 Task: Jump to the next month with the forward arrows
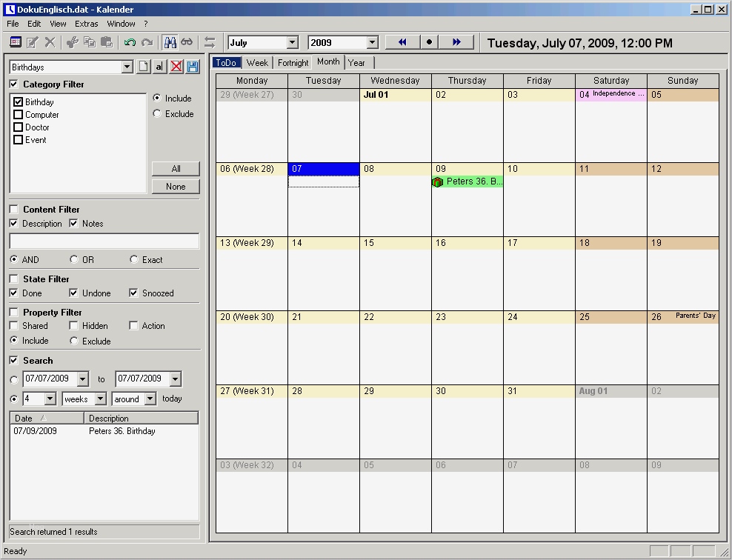click(456, 42)
